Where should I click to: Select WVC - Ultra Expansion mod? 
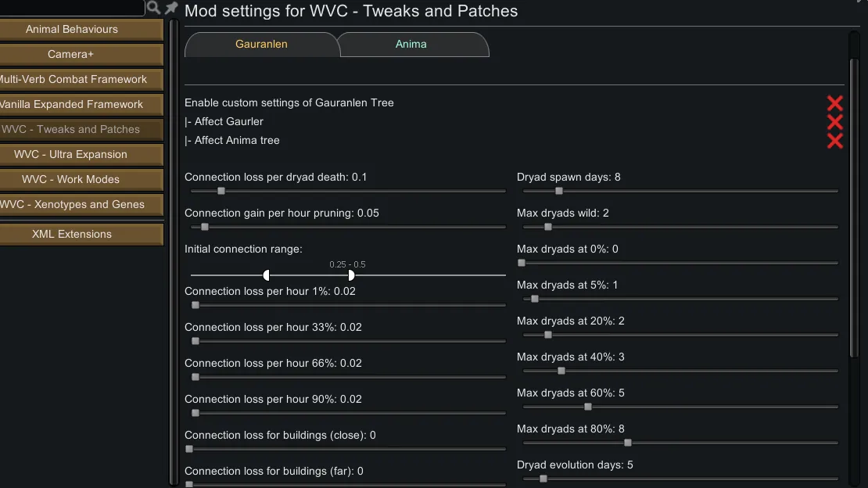point(72,155)
